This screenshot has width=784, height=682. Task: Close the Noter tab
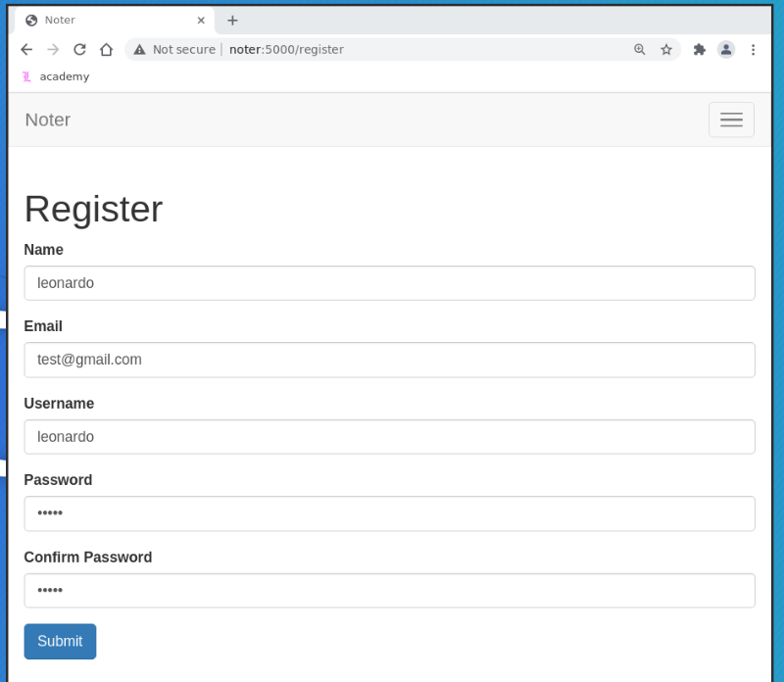201,21
